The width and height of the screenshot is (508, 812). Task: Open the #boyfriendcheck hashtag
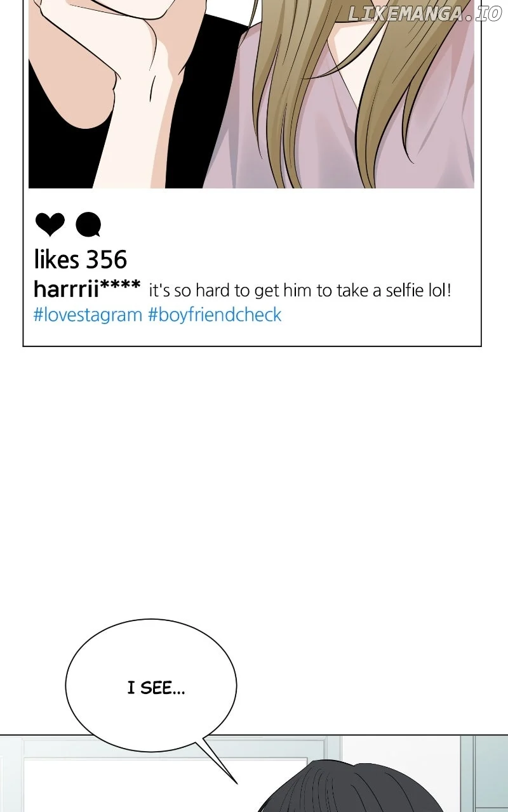(215, 315)
